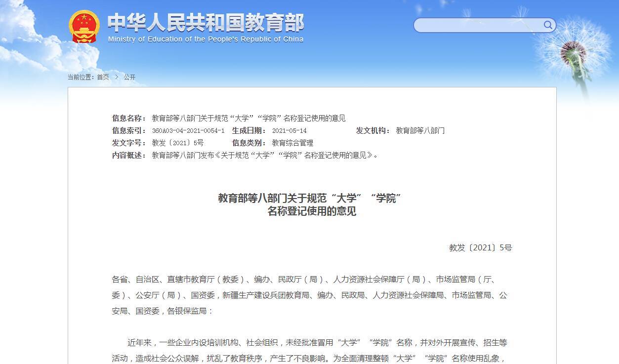The width and height of the screenshot is (619, 364).
Task: Select the 信息名称 label
Action: (129, 118)
